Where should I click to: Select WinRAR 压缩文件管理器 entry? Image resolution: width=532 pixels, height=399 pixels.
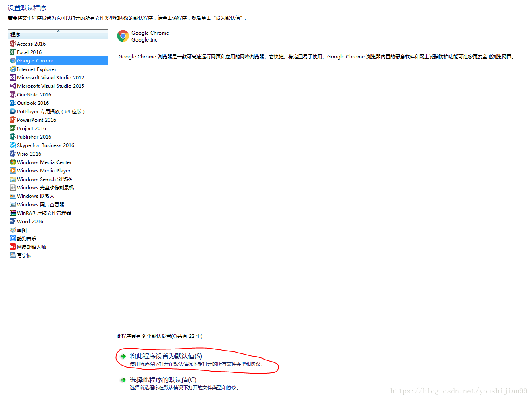pos(44,213)
